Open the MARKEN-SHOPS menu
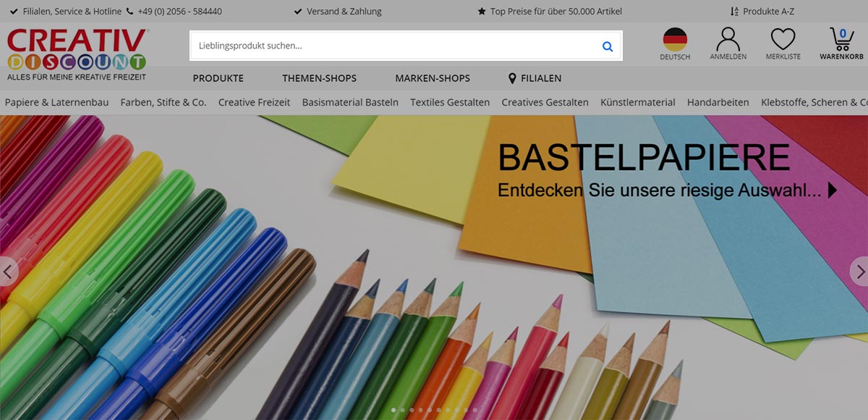This screenshot has width=868, height=420. 433,78
